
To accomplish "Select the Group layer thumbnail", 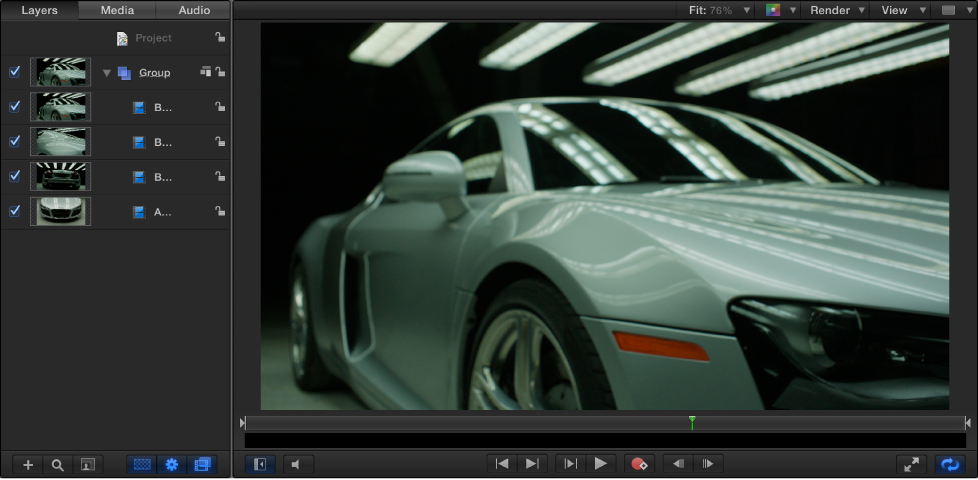I will [61, 72].
